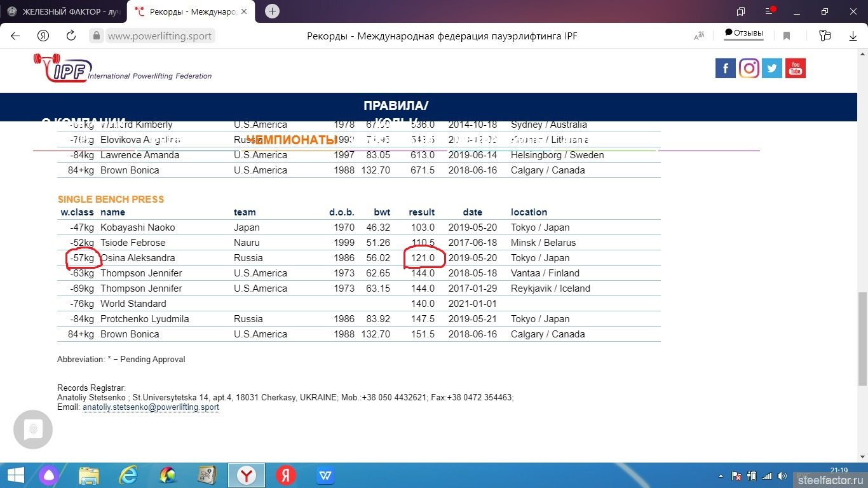Open the IPF Facebook page icon
The height and width of the screenshot is (488, 868).
coord(726,68)
